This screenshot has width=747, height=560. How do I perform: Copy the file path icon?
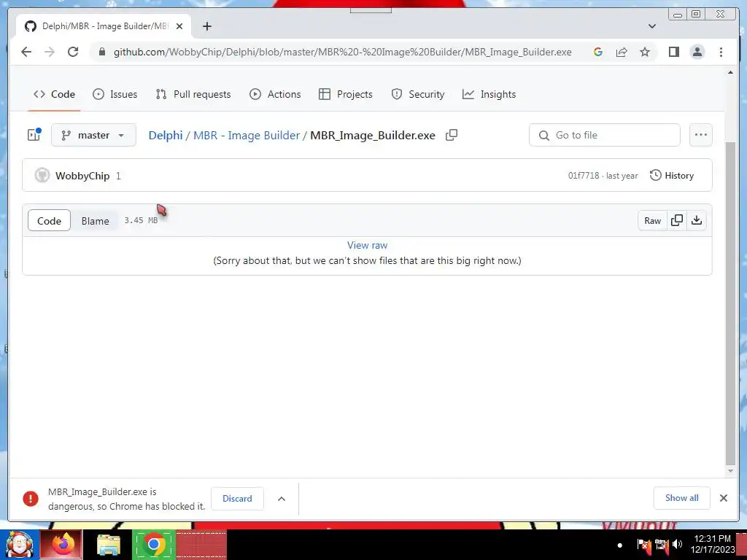(x=451, y=135)
